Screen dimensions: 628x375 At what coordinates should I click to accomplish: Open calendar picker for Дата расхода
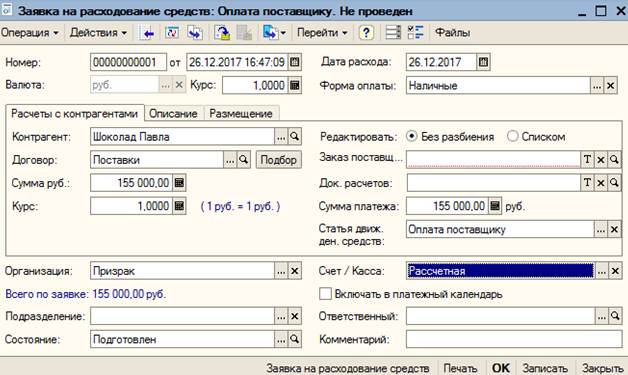click(x=483, y=62)
